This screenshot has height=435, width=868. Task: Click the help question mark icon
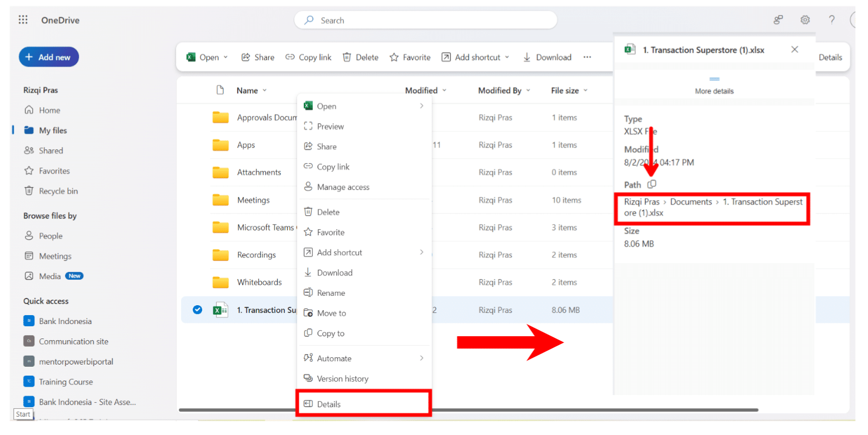[831, 20]
